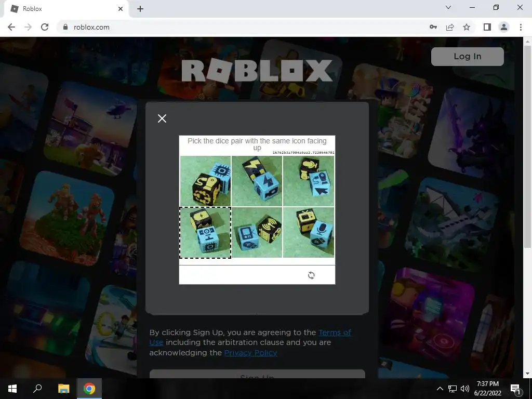The height and width of the screenshot is (399, 532).
Task: Open File Explorer from the taskbar
Action: coord(63,389)
